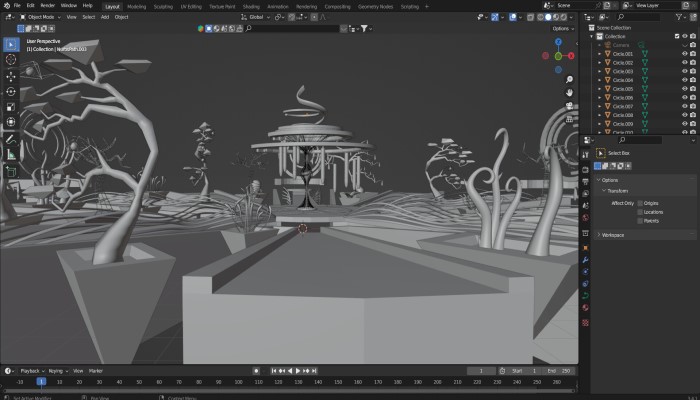Check the Locations option
Viewport: 700px width, 400px height.
(x=640, y=212)
